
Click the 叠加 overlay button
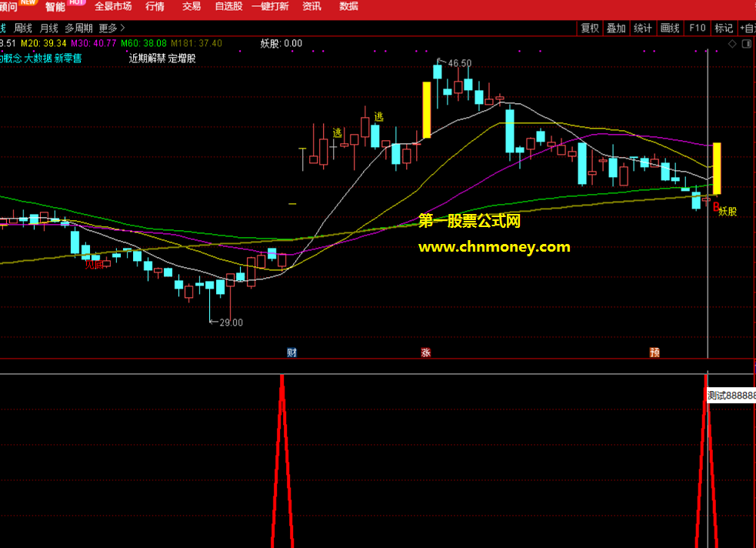[616, 28]
